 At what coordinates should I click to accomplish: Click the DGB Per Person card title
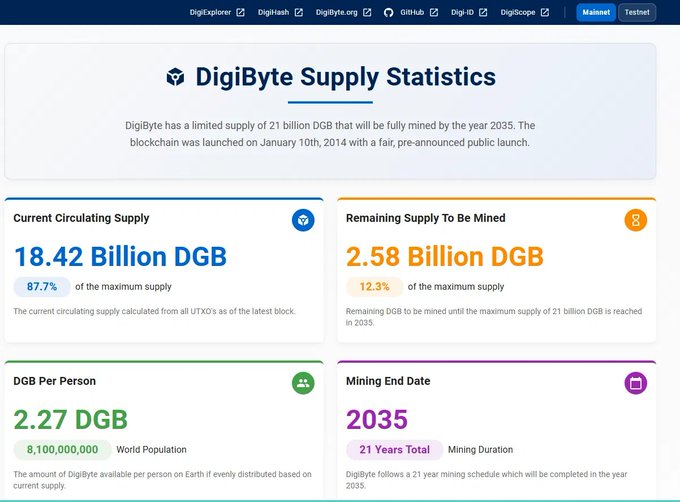coord(55,381)
